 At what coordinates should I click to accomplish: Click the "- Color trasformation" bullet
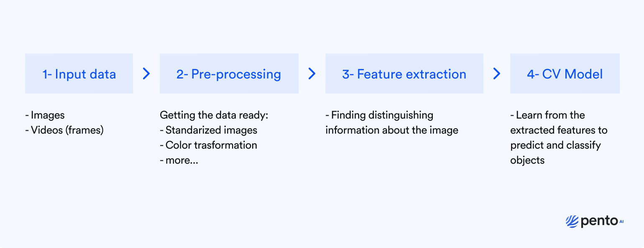point(208,145)
